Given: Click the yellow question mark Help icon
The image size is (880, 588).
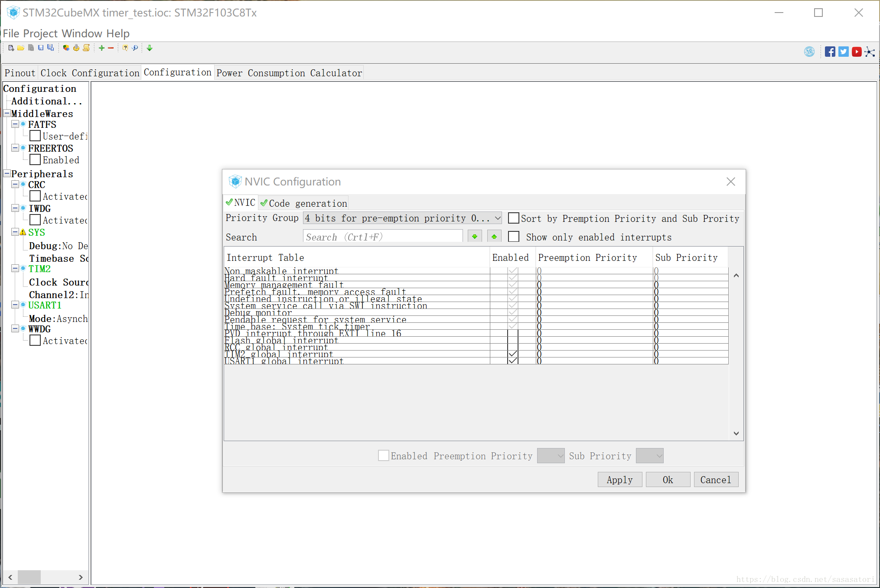Looking at the screenshot, I should coord(125,48).
